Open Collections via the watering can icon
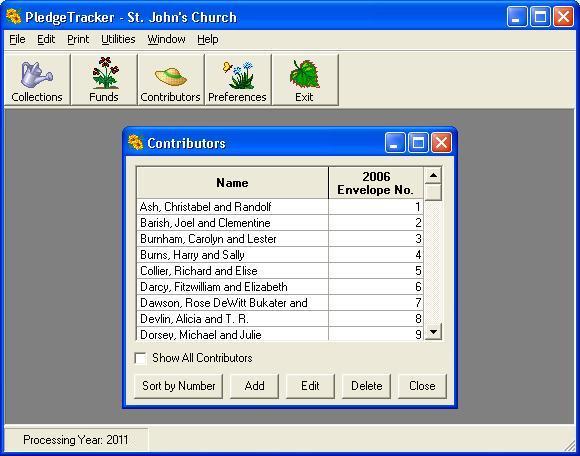This screenshot has height=456, width=580. pyautogui.click(x=37, y=80)
